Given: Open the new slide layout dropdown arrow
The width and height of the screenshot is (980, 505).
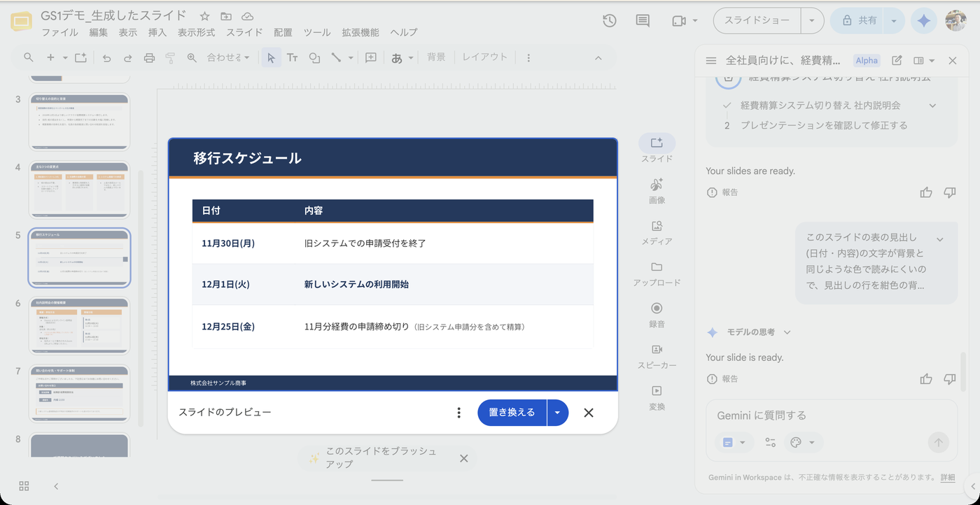Looking at the screenshot, I should [65, 58].
